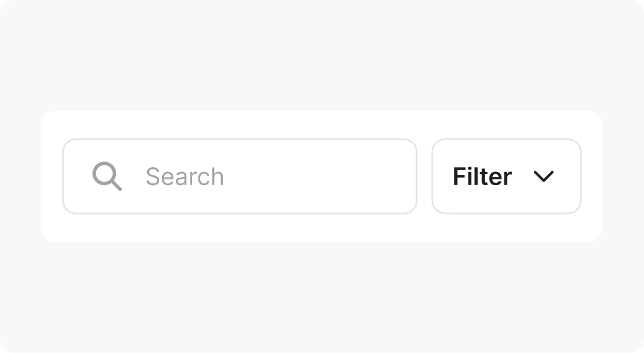Show the filter menu

(506, 176)
